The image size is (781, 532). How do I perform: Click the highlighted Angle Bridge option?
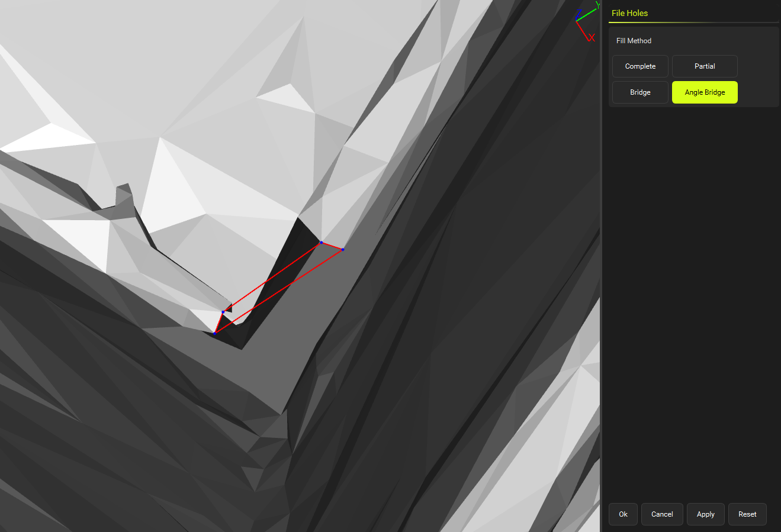705,92
